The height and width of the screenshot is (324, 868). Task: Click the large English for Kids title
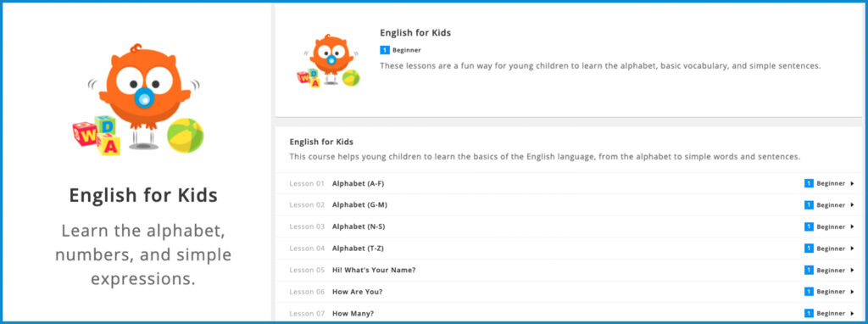143,196
